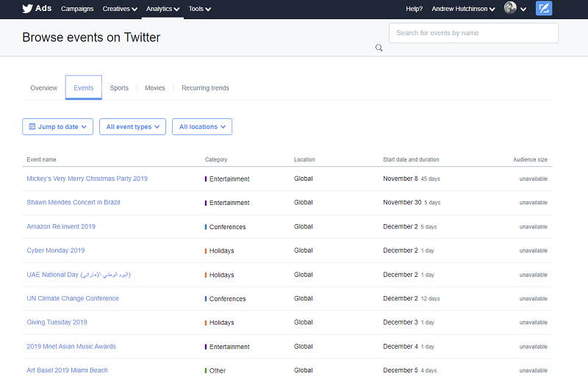Click the Browse events on Twitter heading

91,37
